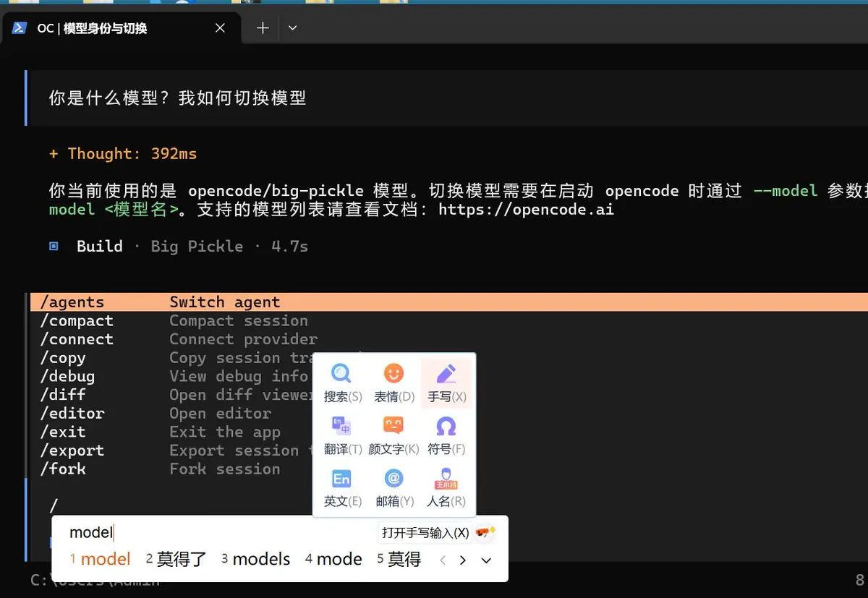Open the https://opencode.ai link

click(526, 210)
